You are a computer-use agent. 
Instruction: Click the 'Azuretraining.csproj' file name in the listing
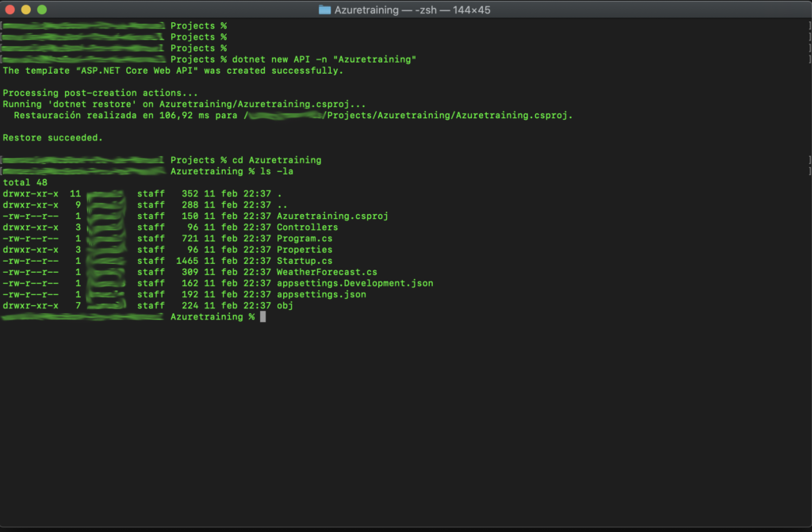(331, 216)
